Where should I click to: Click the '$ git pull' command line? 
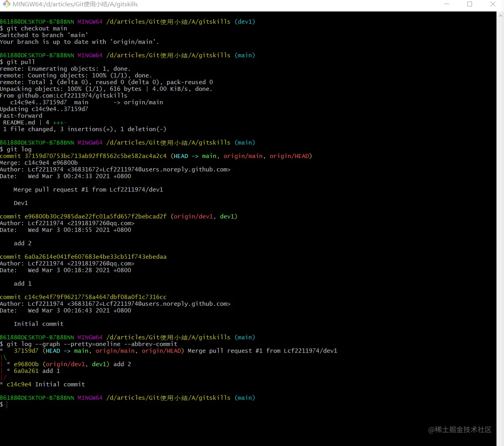[x=17, y=62]
